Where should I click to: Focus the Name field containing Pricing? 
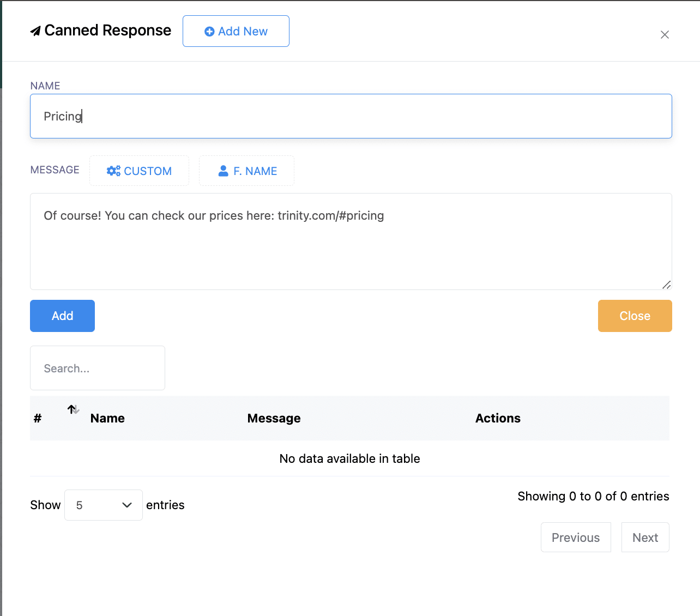point(351,116)
